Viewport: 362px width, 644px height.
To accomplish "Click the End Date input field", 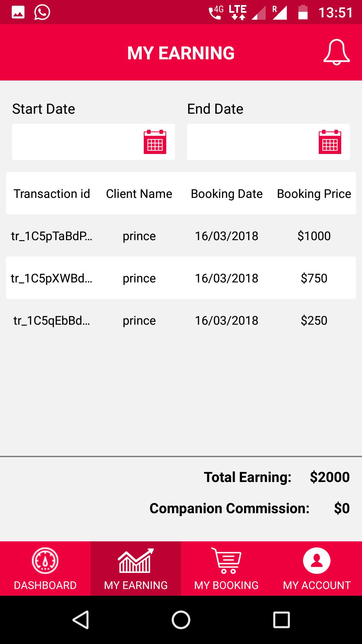I will point(251,142).
